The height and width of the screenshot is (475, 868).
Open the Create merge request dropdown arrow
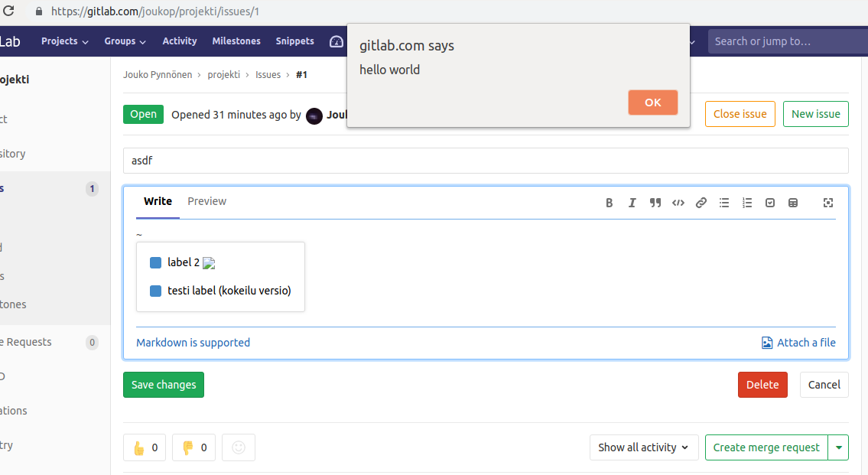click(x=840, y=447)
